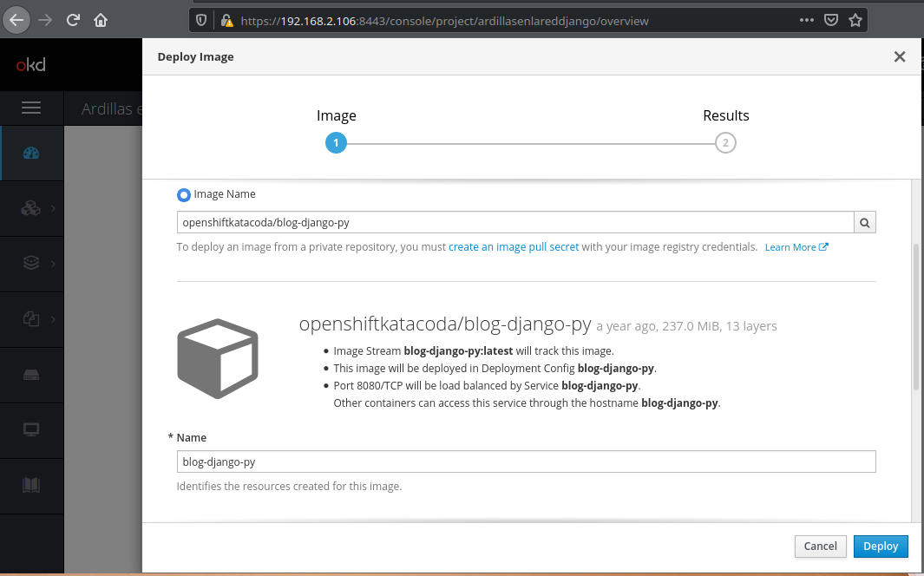924x576 pixels.
Task: Click the text 'a year ago, 237.0 MiB, 13 layers'
Action: point(686,326)
